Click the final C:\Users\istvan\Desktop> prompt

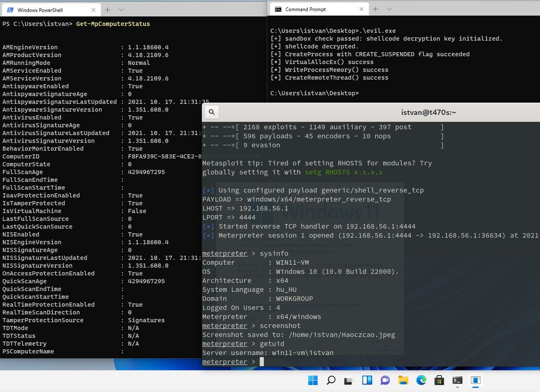pyautogui.click(x=315, y=93)
